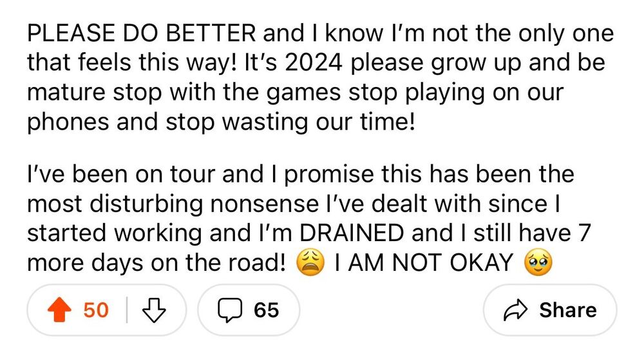Click the vote count showing 50
644x343 pixels.
[x=96, y=310]
